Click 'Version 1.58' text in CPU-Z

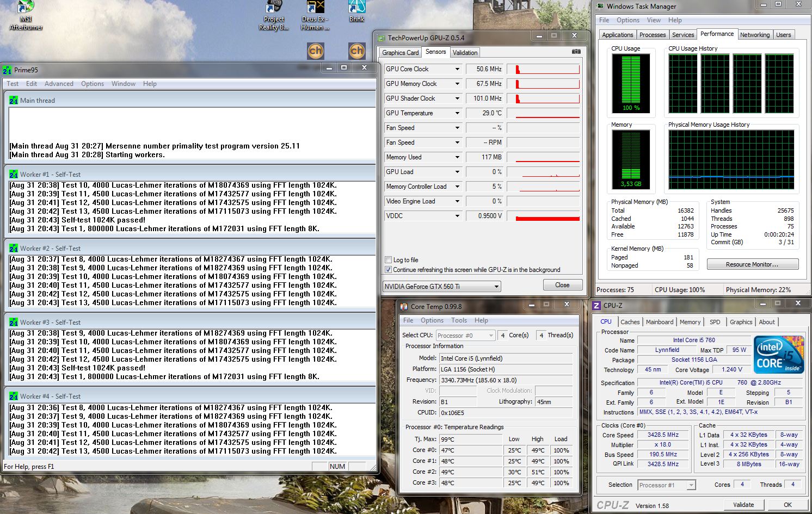pyautogui.click(x=652, y=506)
